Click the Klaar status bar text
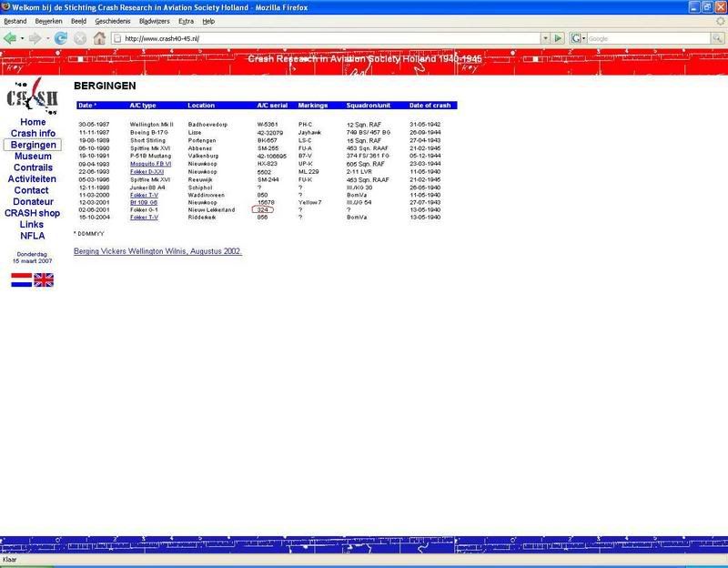Screen dimensions: 728x568 click(x=9, y=560)
